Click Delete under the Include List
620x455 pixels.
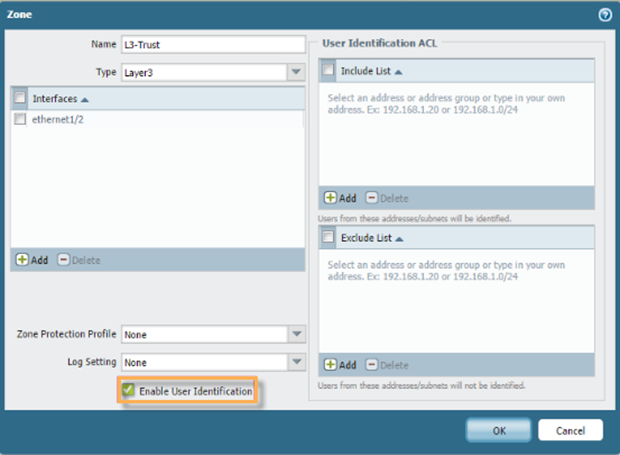tap(387, 198)
